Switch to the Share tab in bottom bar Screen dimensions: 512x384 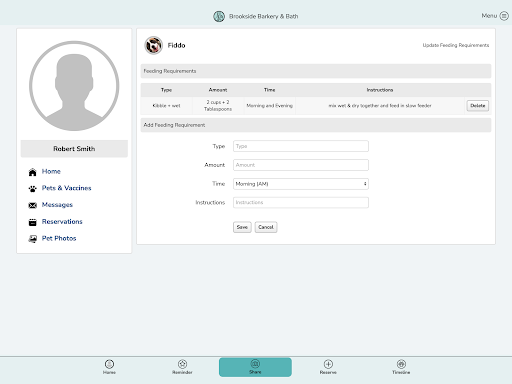255,367
